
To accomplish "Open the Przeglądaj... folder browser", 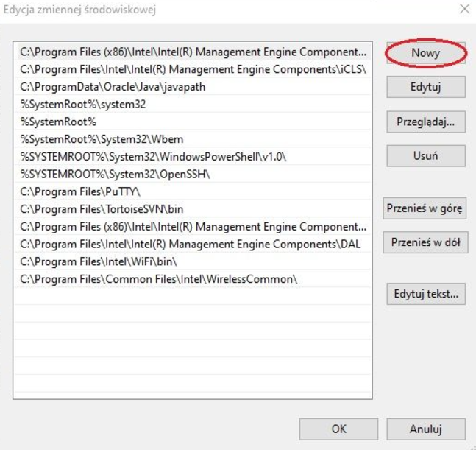I will (425, 122).
